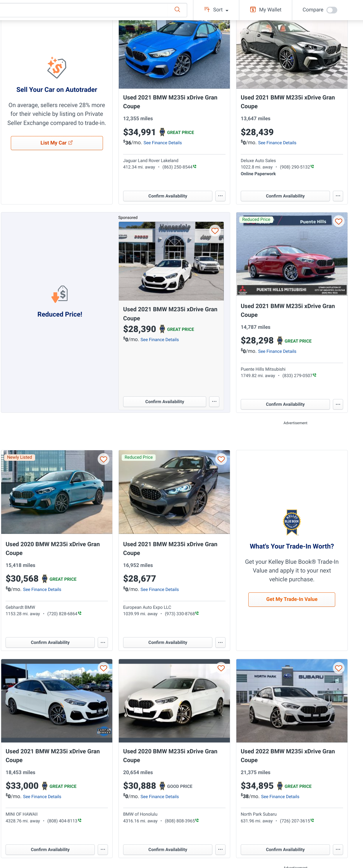363x868 pixels.
Task: Confirm Availability for Puente Hills Mitsubishi BMW
Action: click(285, 404)
